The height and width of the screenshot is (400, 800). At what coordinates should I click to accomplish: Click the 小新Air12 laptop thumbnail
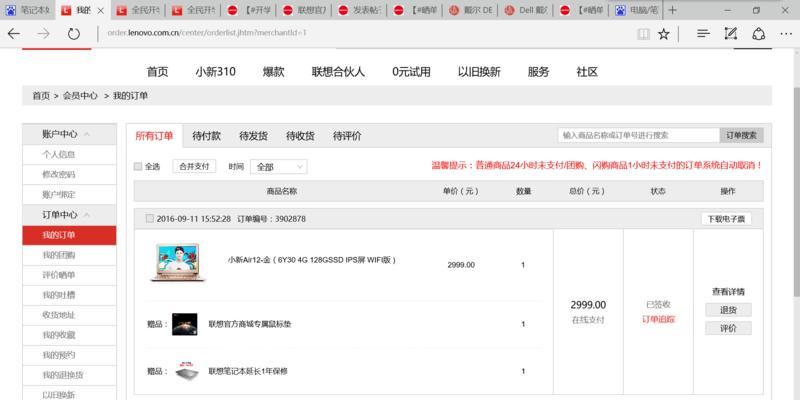[178, 263]
